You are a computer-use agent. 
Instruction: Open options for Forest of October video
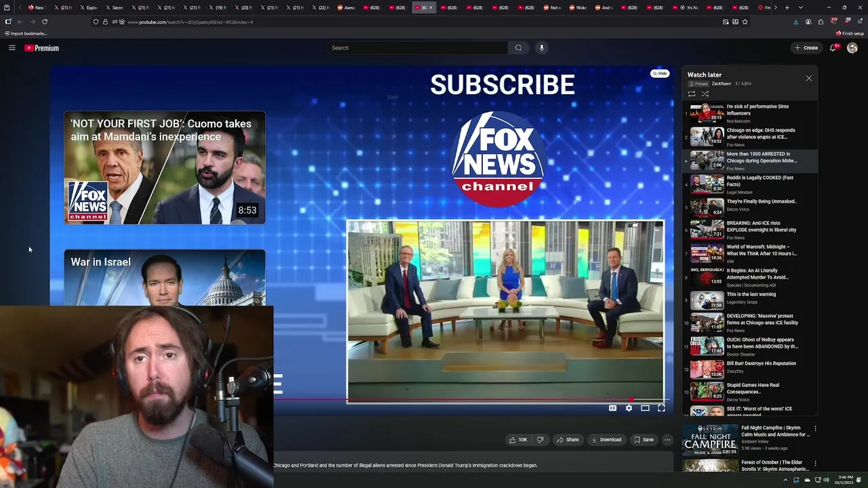(815, 464)
